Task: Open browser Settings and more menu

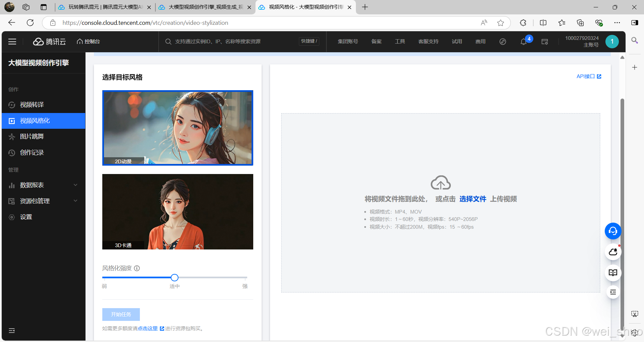Action: (x=617, y=23)
